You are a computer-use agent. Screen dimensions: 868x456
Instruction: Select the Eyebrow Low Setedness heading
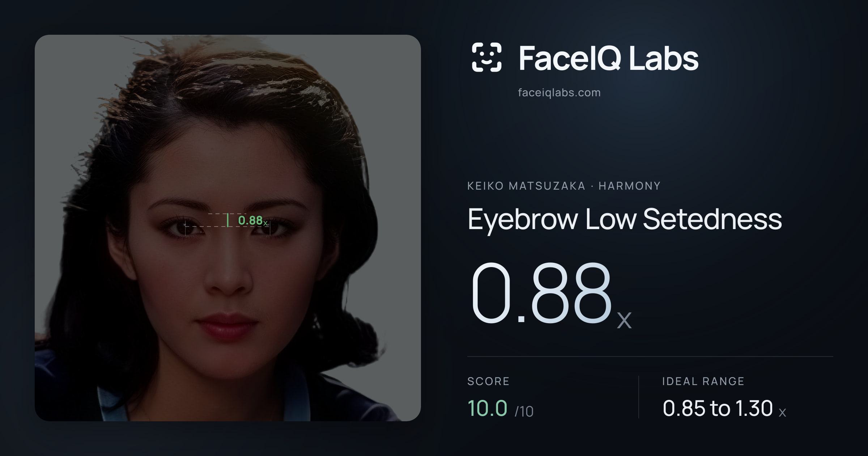[625, 220]
